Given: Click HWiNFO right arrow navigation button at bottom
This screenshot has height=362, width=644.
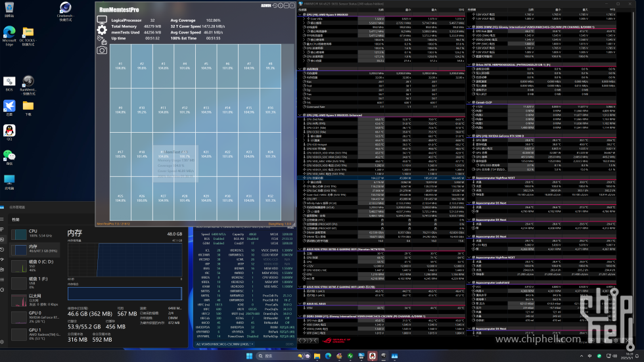Looking at the screenshot, I should click(x=306, y=340).
